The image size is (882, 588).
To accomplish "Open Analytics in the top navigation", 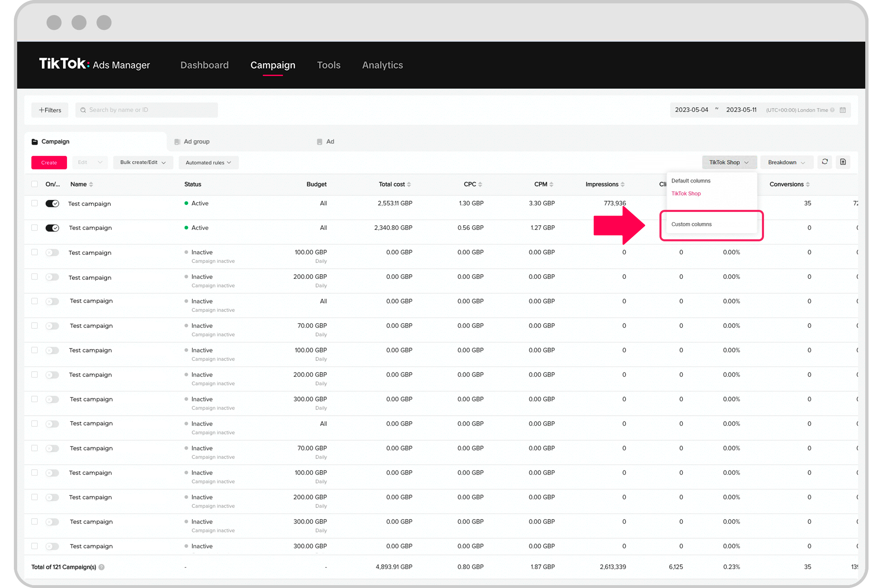I will [x=382, y=65].
